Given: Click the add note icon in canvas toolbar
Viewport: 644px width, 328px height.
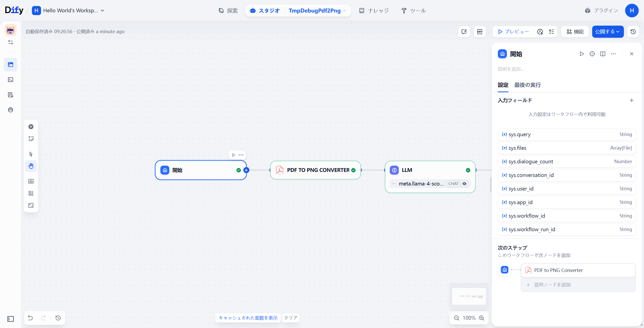Looking at the screenshot, I should tap(31, 139).
